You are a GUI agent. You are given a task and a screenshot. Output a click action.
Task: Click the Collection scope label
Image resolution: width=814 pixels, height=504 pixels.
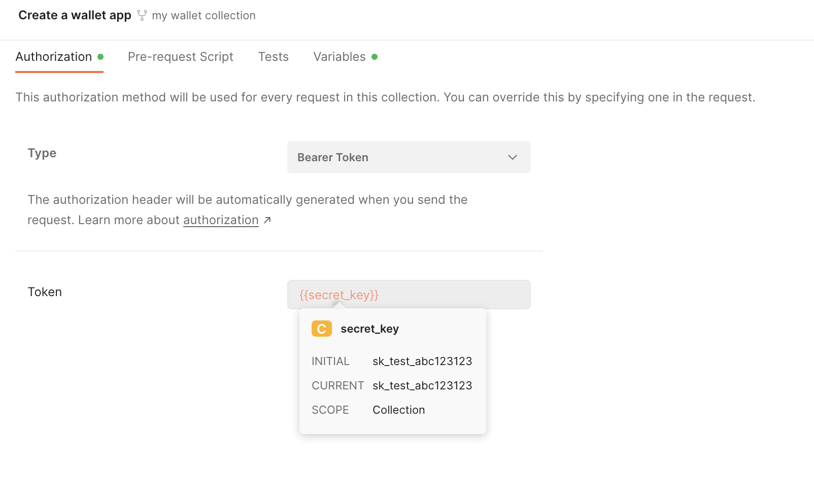tap(398, 410)
